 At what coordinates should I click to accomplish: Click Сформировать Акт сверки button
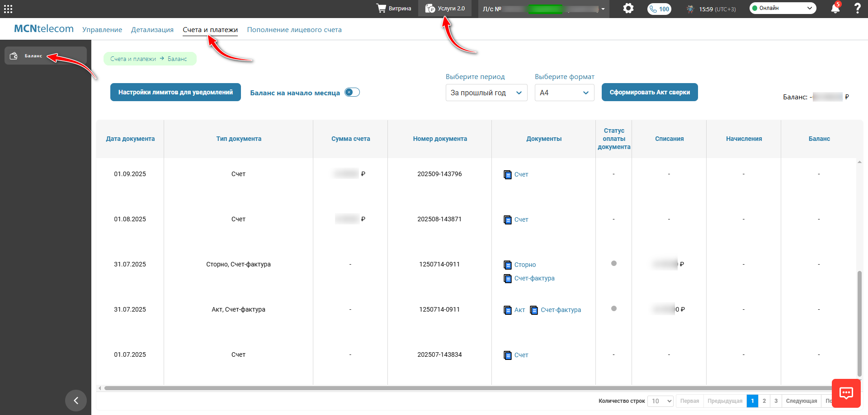click(x=650, y=92)
